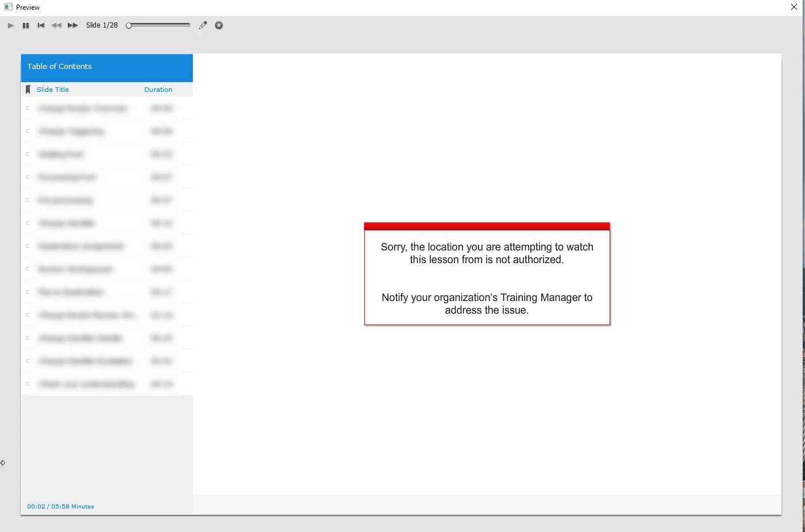Rewind to the first slide
The height and width of the screenshot is (532, 805).
[x=41, y=25]
